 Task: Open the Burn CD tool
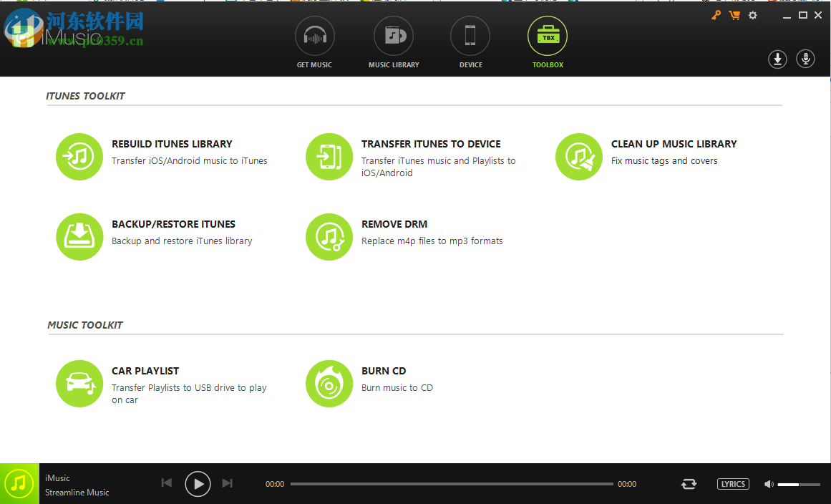(x=329, y=383)
